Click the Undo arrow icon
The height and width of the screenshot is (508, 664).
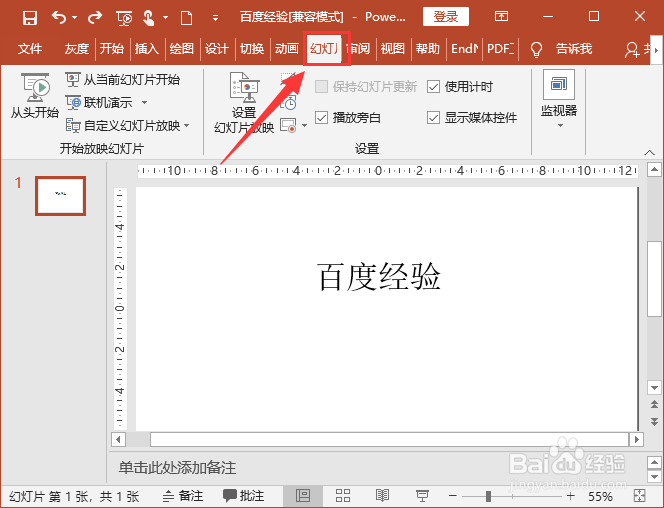59,17
